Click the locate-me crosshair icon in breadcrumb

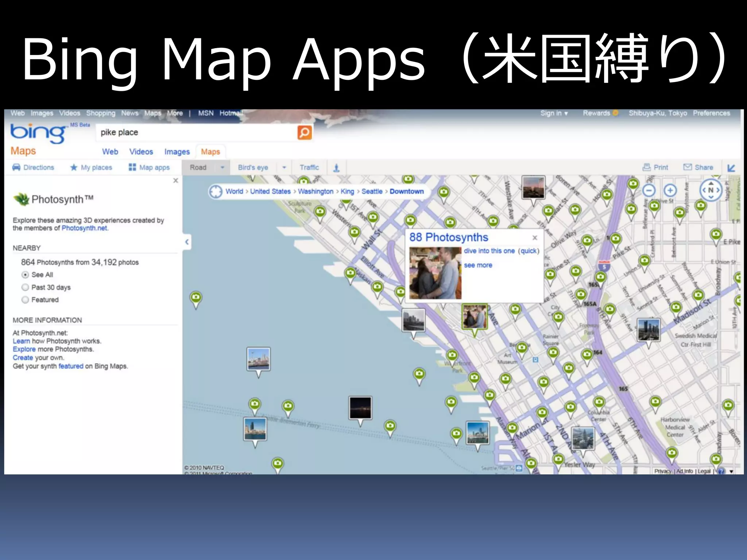(x=216, y=191)
